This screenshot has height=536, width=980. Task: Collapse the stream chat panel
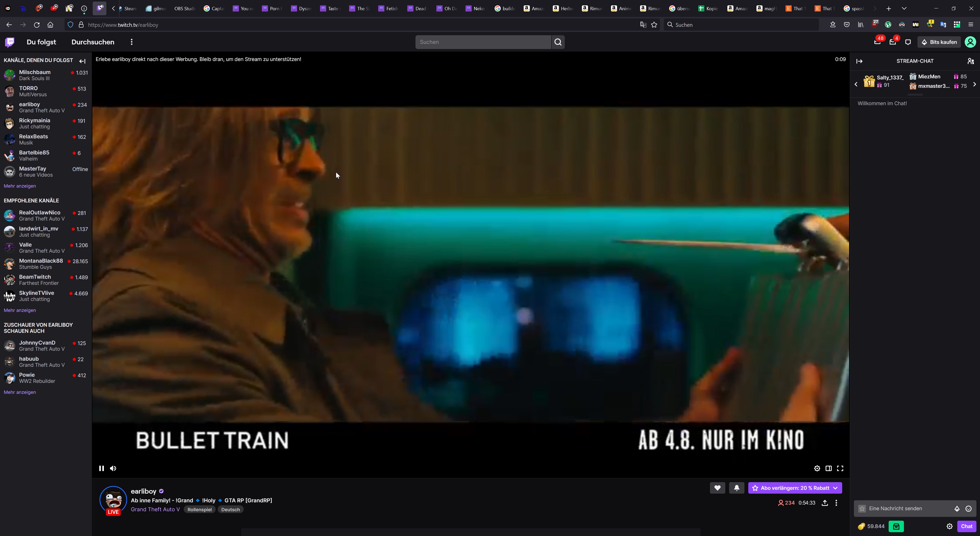(859, 61)
